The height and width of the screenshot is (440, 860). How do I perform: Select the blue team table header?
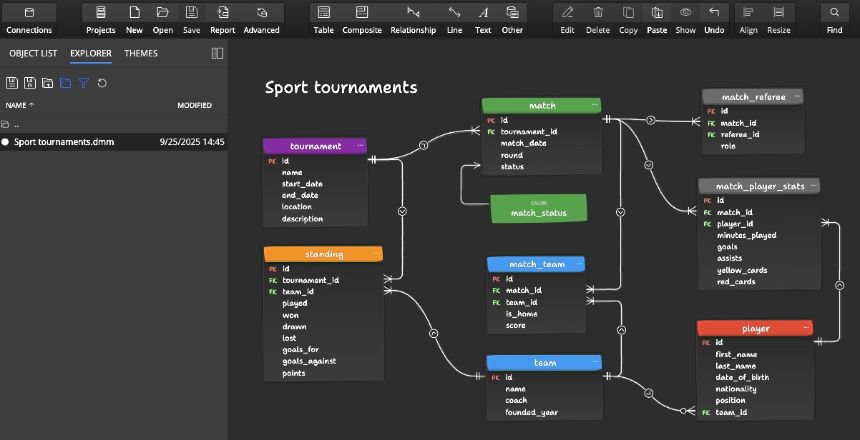[x=544, y=363]
